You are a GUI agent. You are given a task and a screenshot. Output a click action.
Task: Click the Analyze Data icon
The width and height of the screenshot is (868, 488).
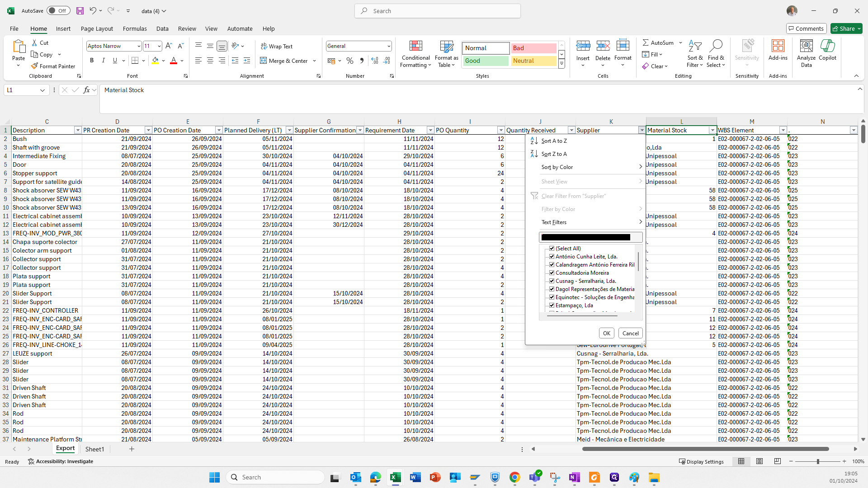[806, 47]
